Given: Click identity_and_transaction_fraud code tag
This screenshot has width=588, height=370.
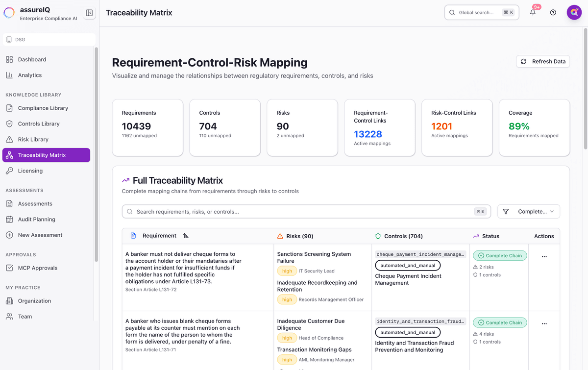Looking at the screenshot, I should point(420,321).
